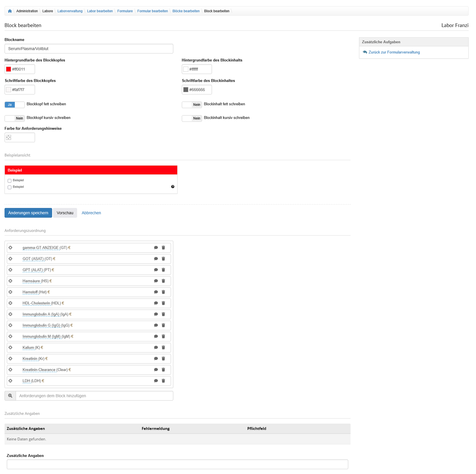Click drag handle of Harnsäure row
The height and width of the screenshot is (474, 476).
[11, 281]
